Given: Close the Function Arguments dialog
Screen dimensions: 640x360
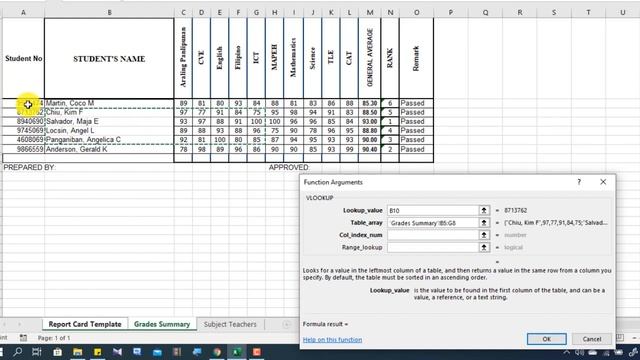Looking at the screenshot, I should (603, 182).
